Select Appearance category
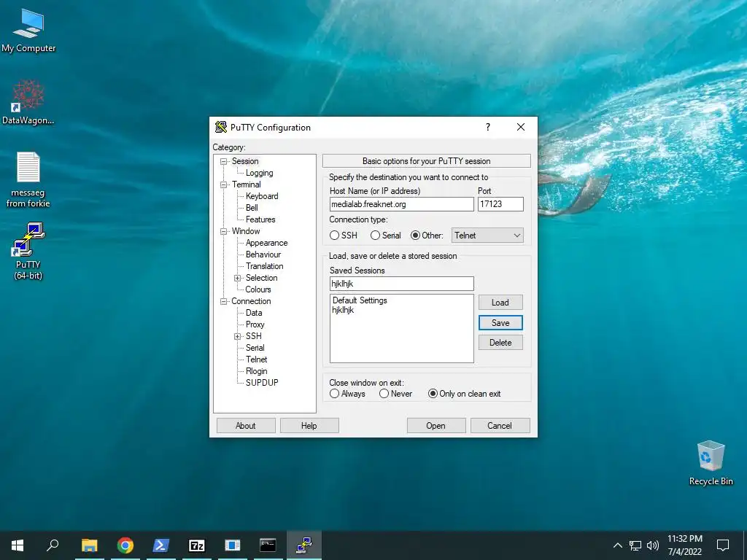Viewport: 747px width, 560px height. (267, 243)
